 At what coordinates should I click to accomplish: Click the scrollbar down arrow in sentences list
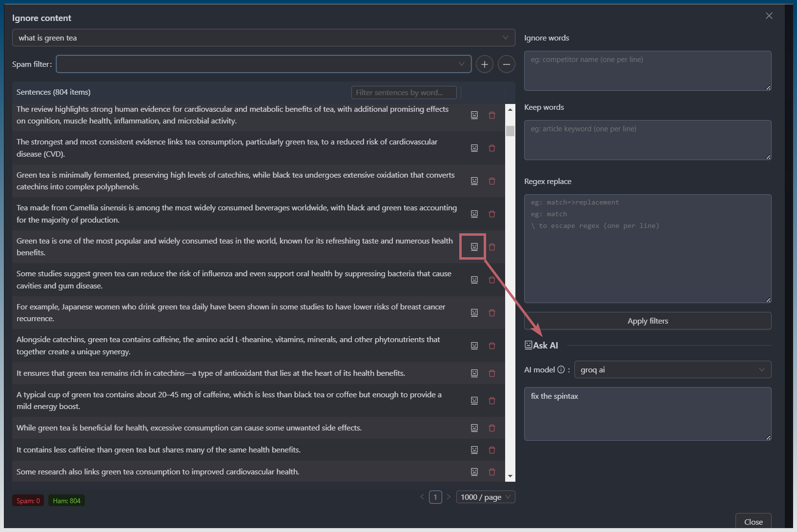tap(510, 476)
